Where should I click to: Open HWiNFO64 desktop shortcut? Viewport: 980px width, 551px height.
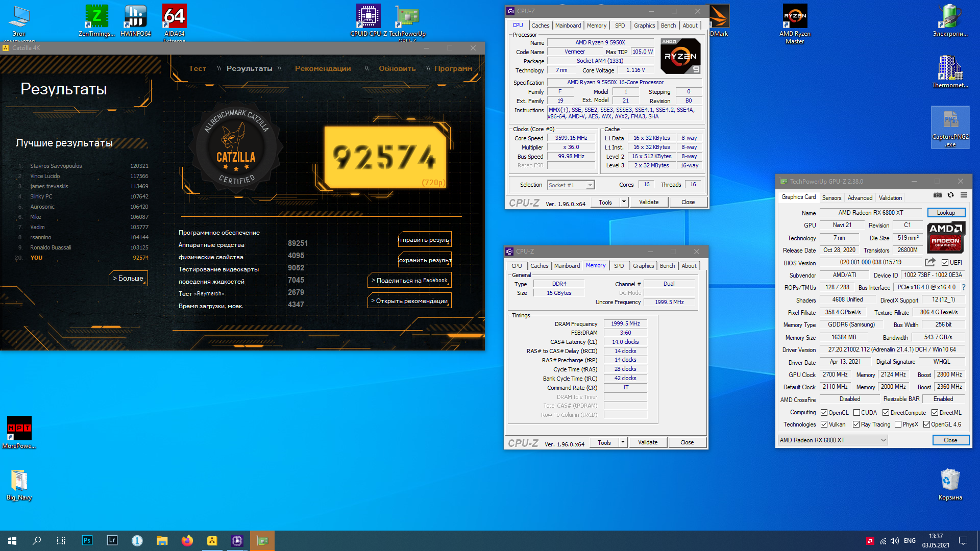pos(135,20)
